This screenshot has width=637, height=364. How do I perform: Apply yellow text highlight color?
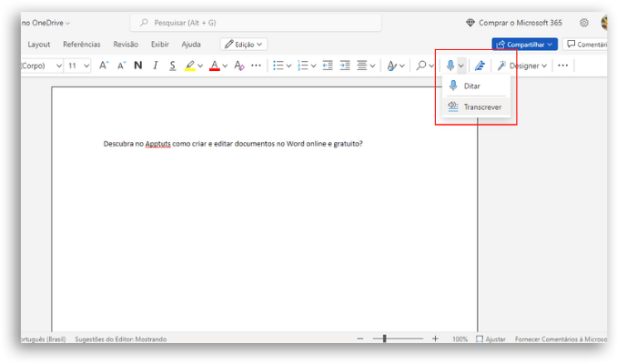tap(189, 66)
